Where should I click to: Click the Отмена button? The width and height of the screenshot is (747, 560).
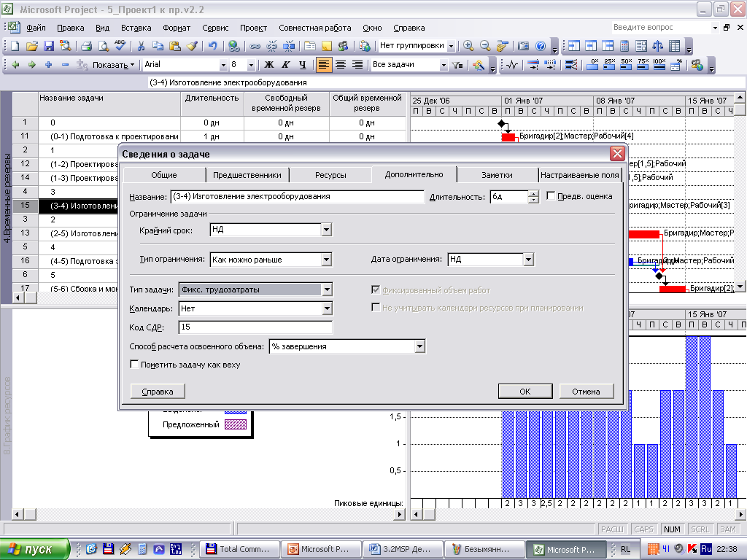(x=586, y=392)
